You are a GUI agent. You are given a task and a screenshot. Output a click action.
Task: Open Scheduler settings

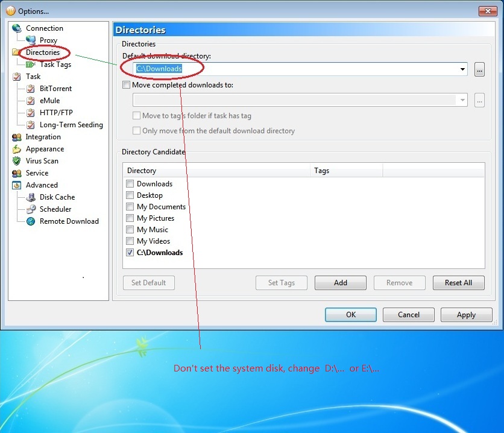point(55,209)
